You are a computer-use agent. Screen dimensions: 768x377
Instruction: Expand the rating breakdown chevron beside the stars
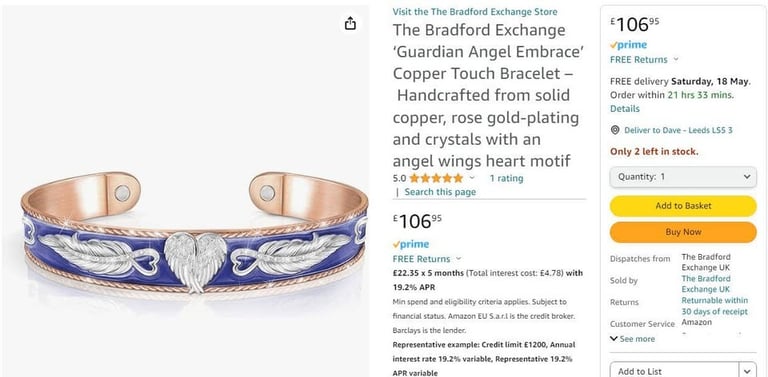pyautogui.click(x=472, y=178)
